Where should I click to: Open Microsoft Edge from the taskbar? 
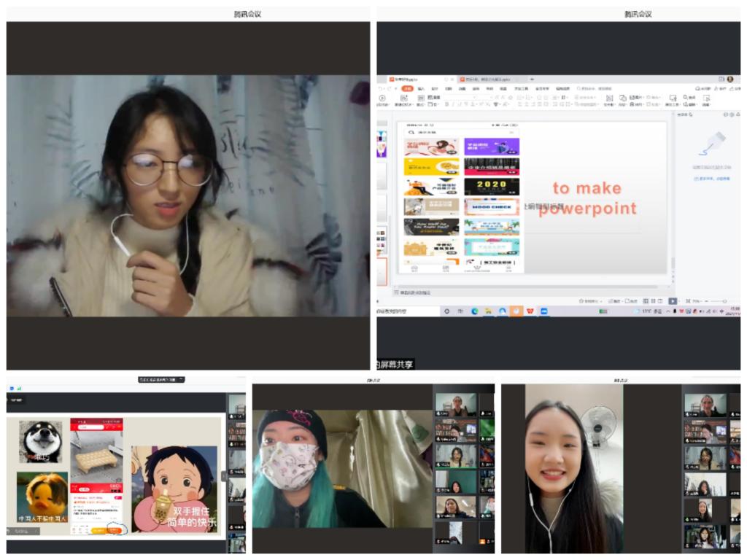(474, 311)
